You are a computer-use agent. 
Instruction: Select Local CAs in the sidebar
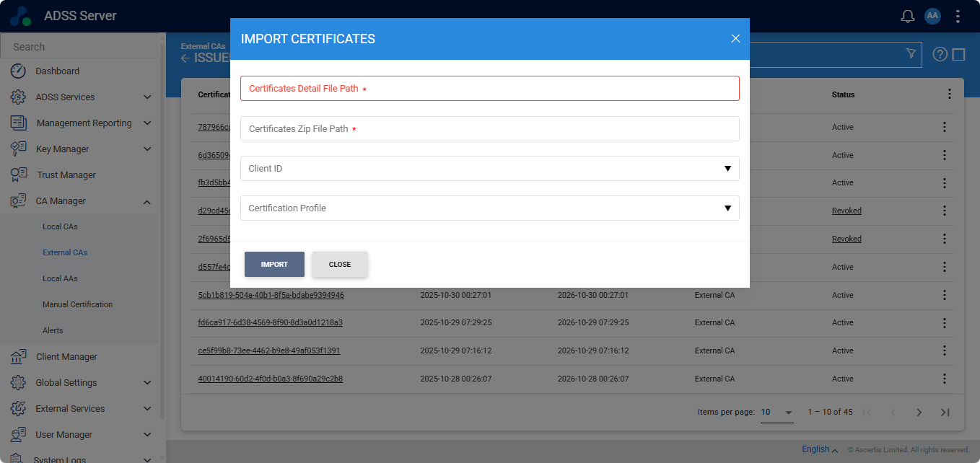click(x=60, y=226)
